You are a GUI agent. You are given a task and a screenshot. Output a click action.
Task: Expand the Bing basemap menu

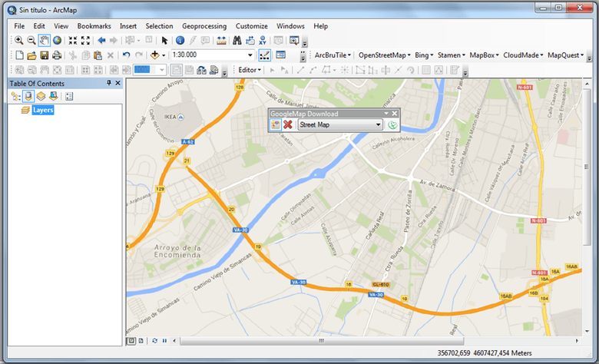tap(424, 55)
